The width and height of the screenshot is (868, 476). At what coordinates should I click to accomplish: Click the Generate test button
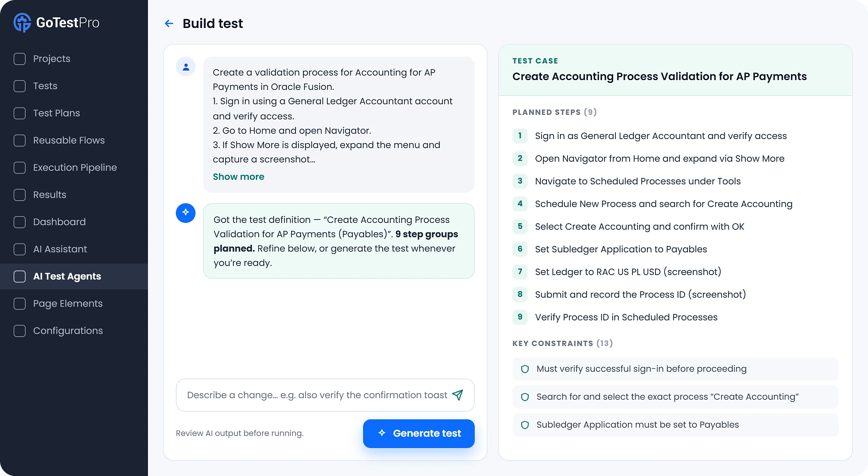click(x=419, y=434)
